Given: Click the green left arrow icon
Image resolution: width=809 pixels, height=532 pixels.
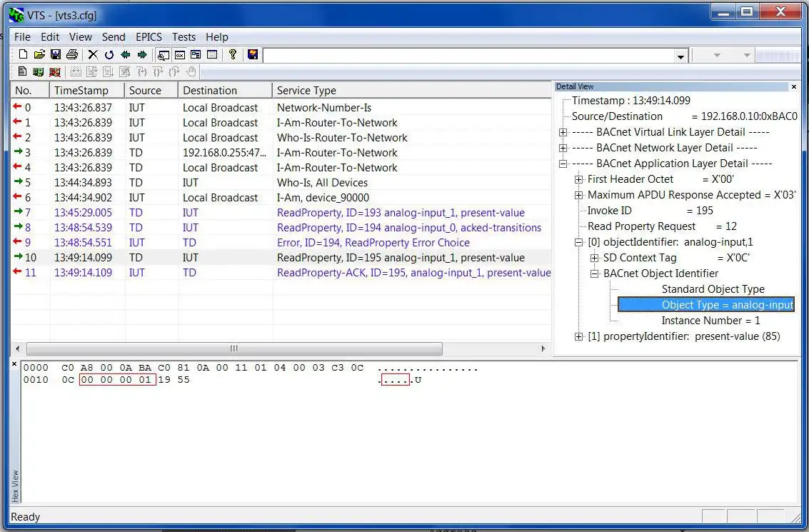Looking at the screenshot, I should [x=126, y=54].
